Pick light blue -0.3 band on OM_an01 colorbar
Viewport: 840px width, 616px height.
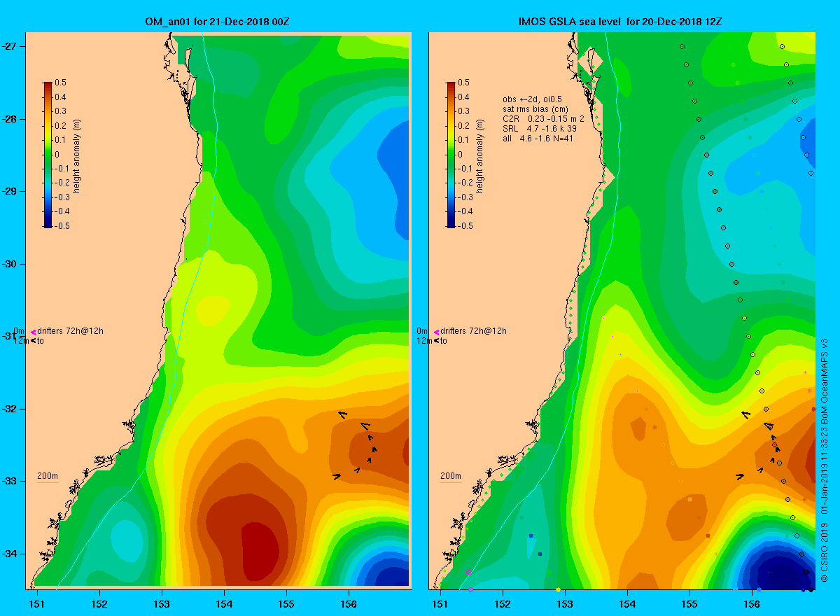click(x=48, y=199)
